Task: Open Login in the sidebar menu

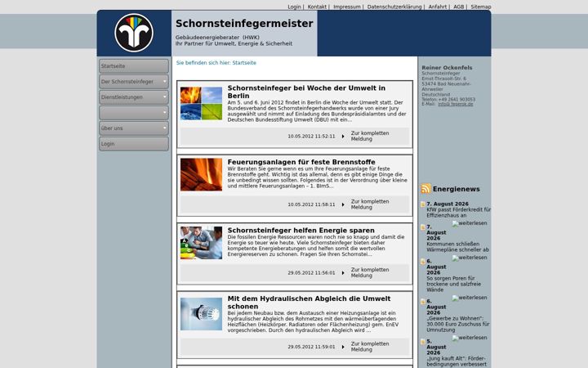Action: 134,144
